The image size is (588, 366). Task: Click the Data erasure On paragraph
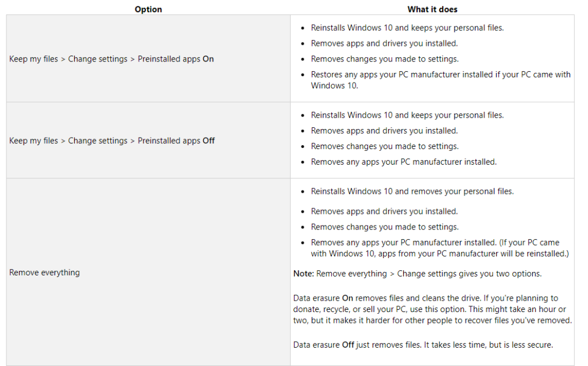click(x=432, y=309)
